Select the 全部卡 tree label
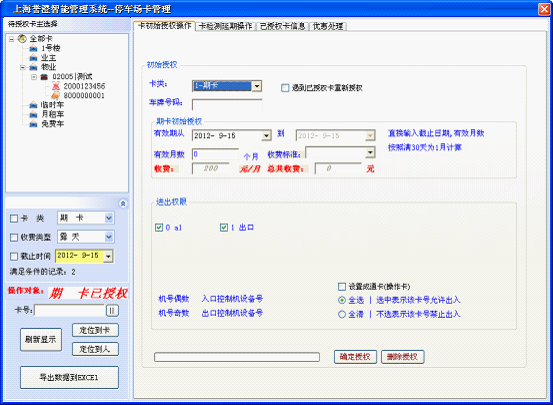This screenshot has width=553, height=405. (41, 38)
